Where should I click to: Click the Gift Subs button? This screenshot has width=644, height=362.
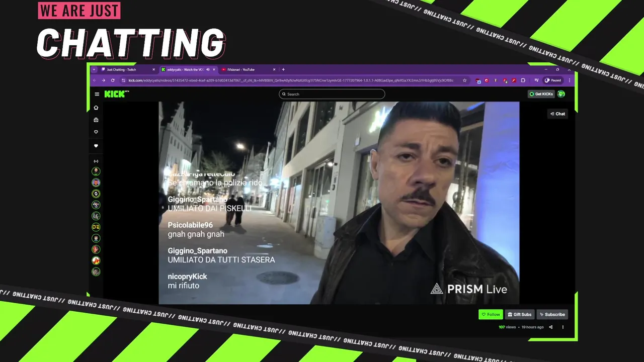click(520, 314)
